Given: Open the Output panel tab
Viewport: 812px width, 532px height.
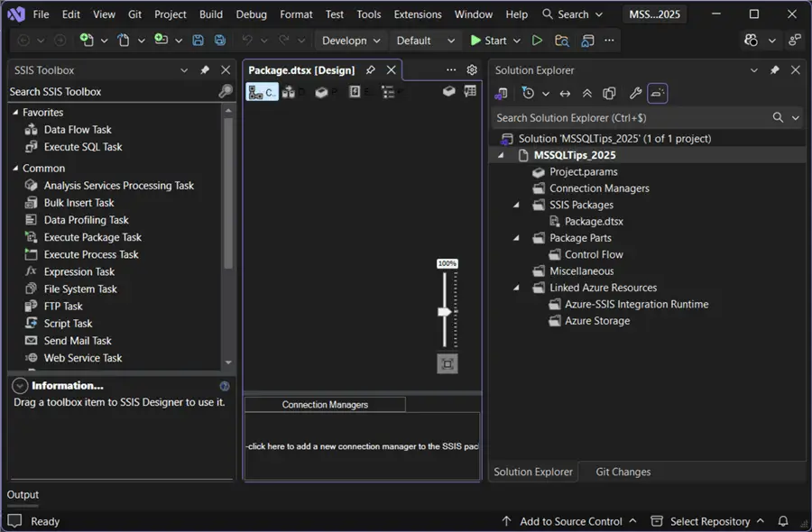Looking at the screenshot, I should tap(23, 495).
